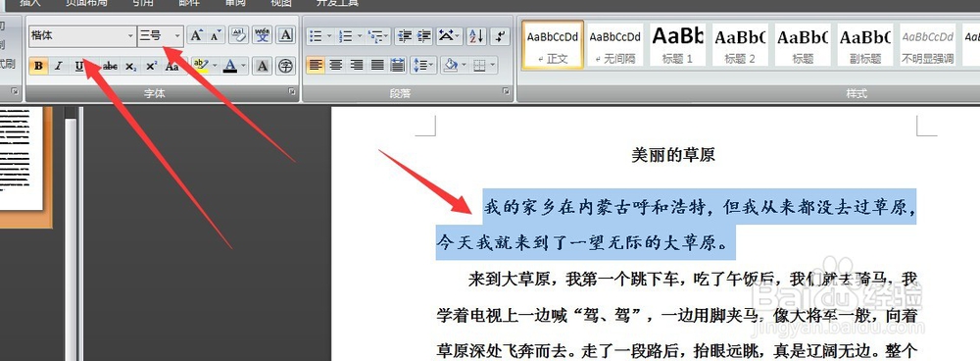Apply the 标题 style
The width and height of the screenshot is (980, 361).
804,45
